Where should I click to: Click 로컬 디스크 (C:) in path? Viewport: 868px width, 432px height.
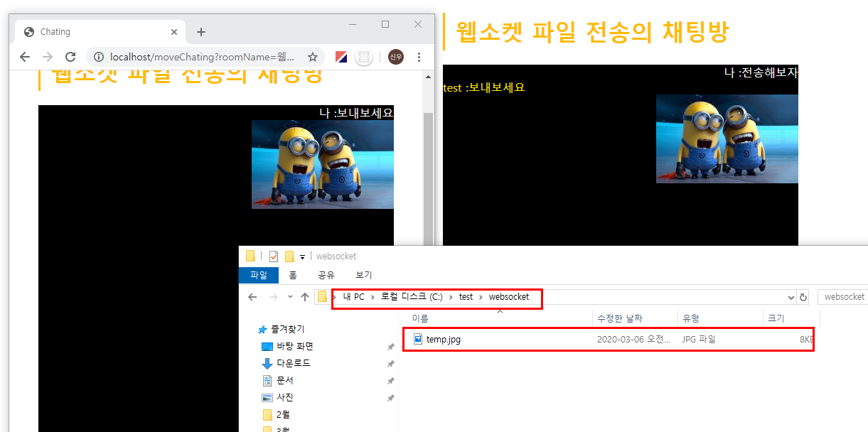(x=412, y=297)
